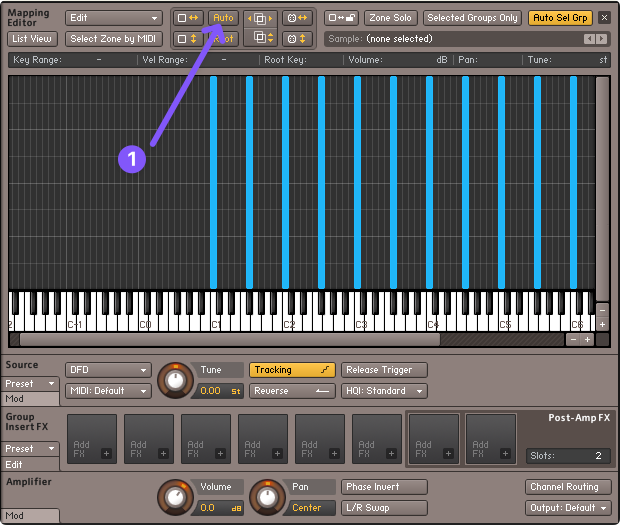
Task: Click the List View button
Action: (x=33, y=39)
